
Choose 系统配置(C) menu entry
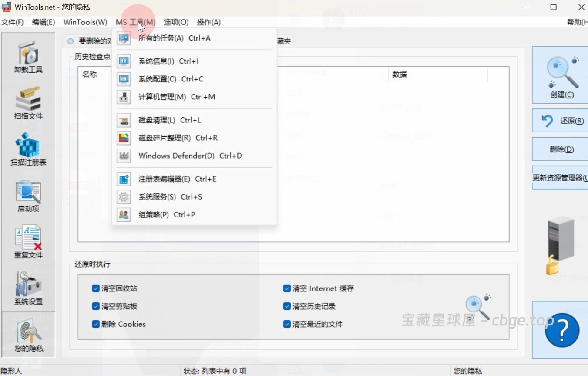pyautogui.click(x=195, y=79)
